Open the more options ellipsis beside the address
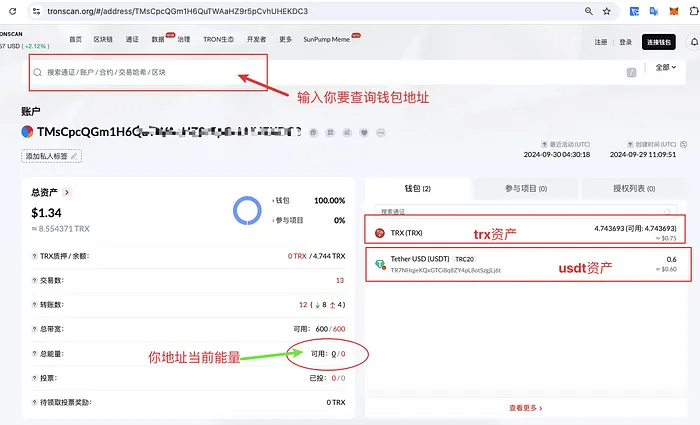The height and width of the screenshot is (425, 700). (x=381, y=133)
